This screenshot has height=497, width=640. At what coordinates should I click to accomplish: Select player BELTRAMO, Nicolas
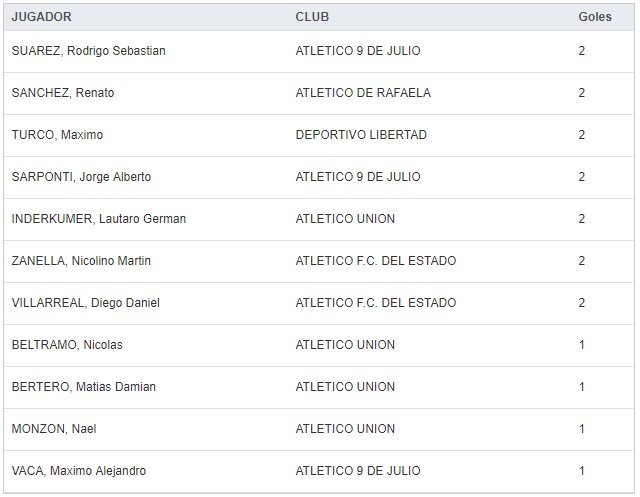[67, 345]
